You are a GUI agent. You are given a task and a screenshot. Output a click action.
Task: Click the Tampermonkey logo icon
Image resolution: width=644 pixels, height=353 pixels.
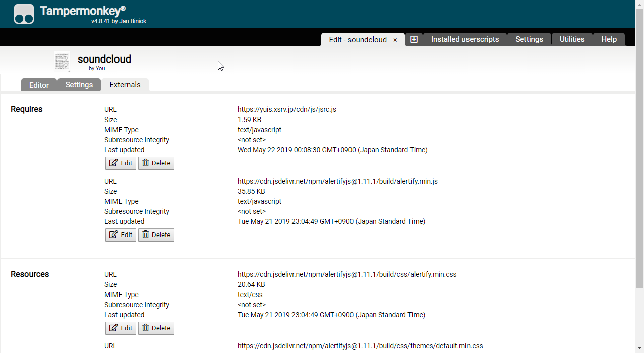24,14
